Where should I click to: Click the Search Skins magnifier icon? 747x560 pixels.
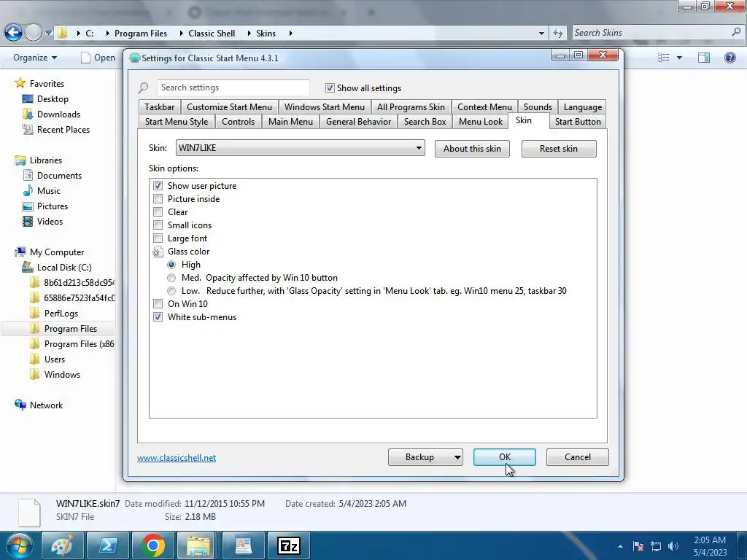click(736, 32)
